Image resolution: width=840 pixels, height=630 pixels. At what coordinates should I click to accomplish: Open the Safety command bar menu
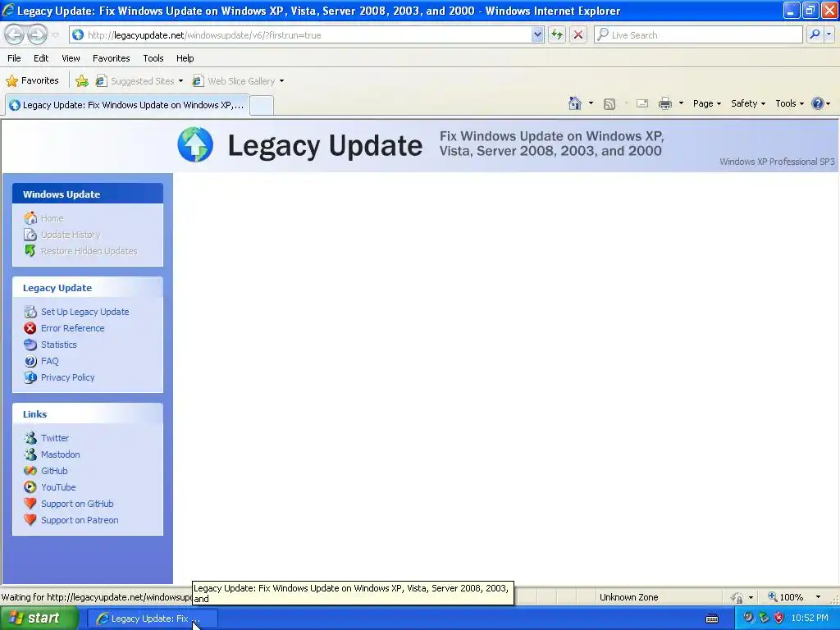tap(748, 103)
